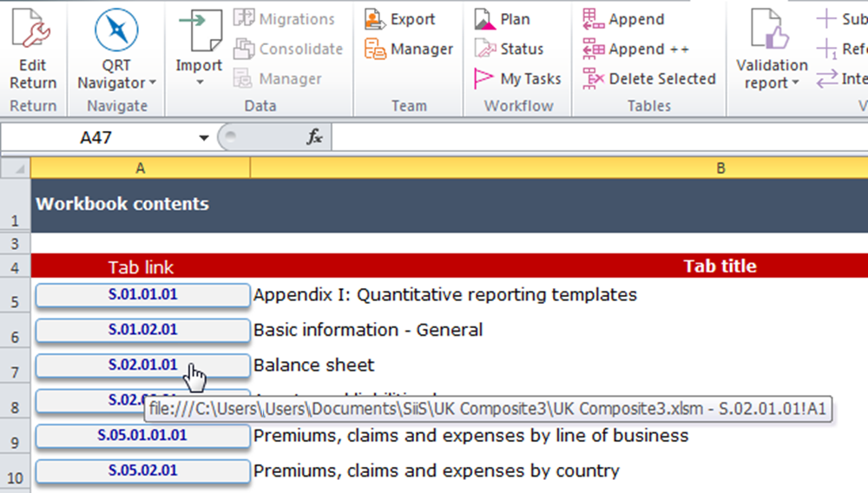Click the Delete Selected icon

point(593,79)
